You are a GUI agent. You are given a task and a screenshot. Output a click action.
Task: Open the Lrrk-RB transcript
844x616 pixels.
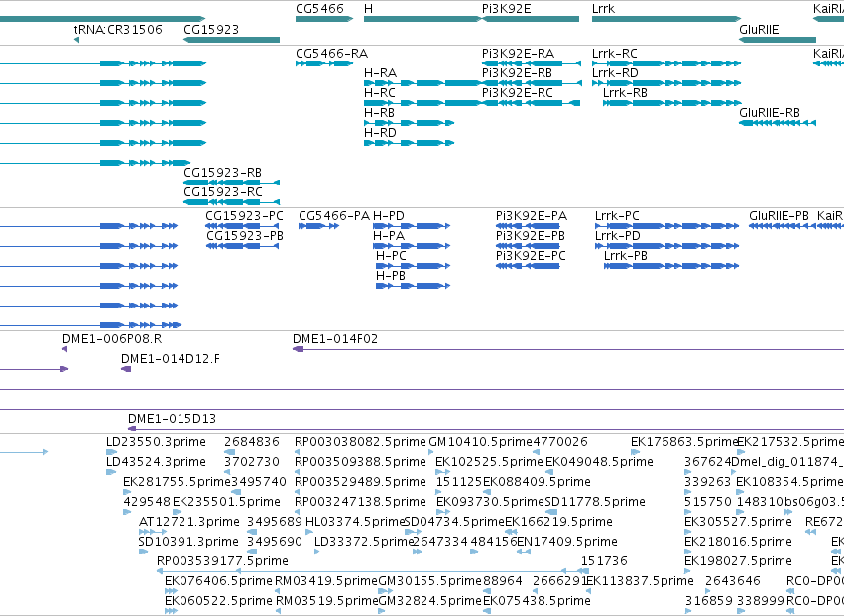pyautogui.click(x=671, y=103)
